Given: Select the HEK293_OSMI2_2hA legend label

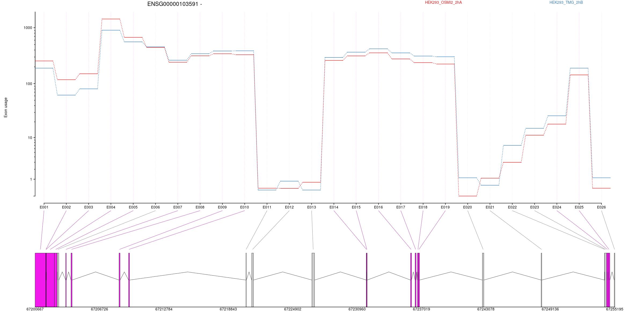Looking at the screenshot, I should pyautogui.click(x=443, y=2).
